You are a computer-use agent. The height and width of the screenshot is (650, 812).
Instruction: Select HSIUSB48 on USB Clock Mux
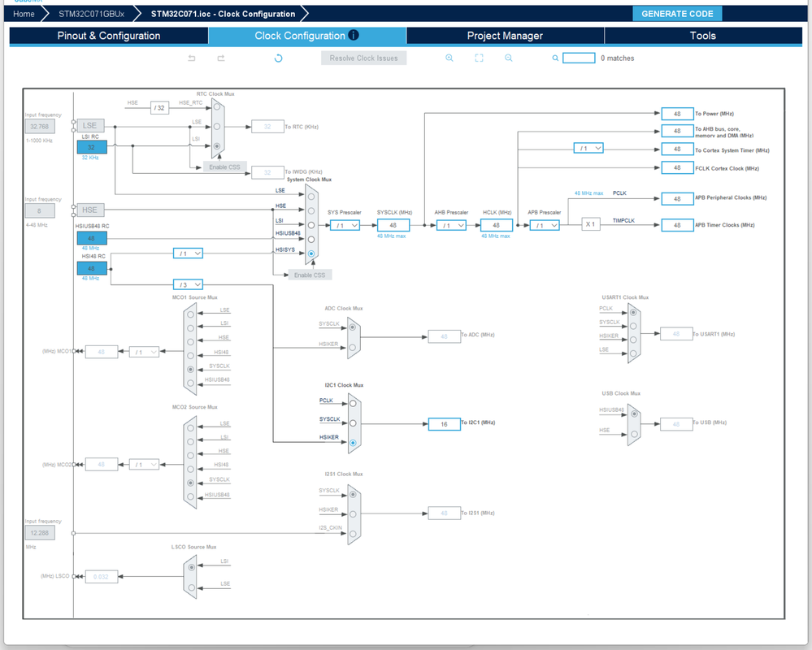click(x=634, y=414)
